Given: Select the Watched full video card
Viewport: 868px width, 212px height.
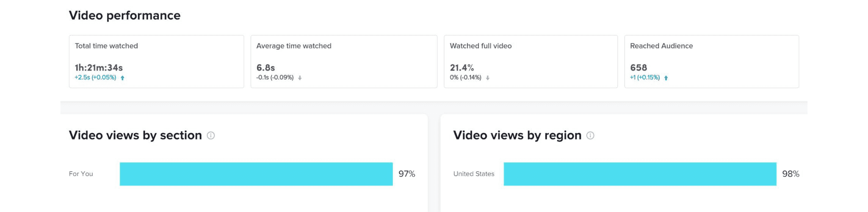Looking at the screenshot, I should (x=531, y=61).
